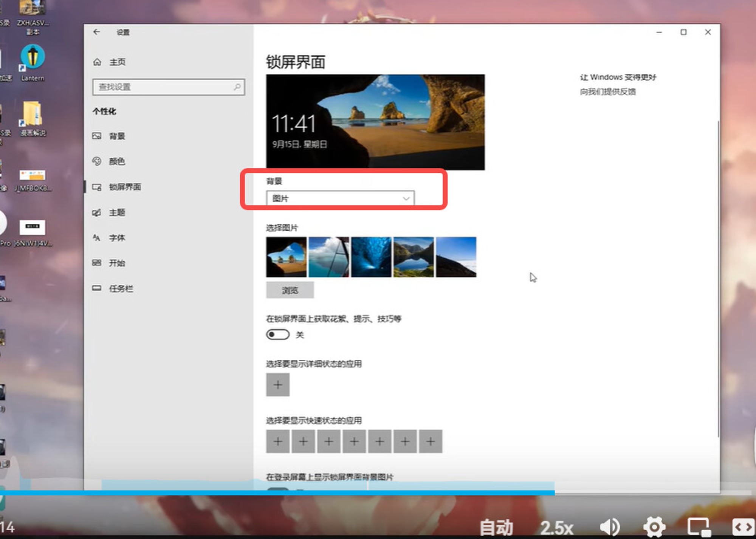Click the search magnifier in 查找设置 box
This screenshot has width=756, height=539.
(237, 87)
